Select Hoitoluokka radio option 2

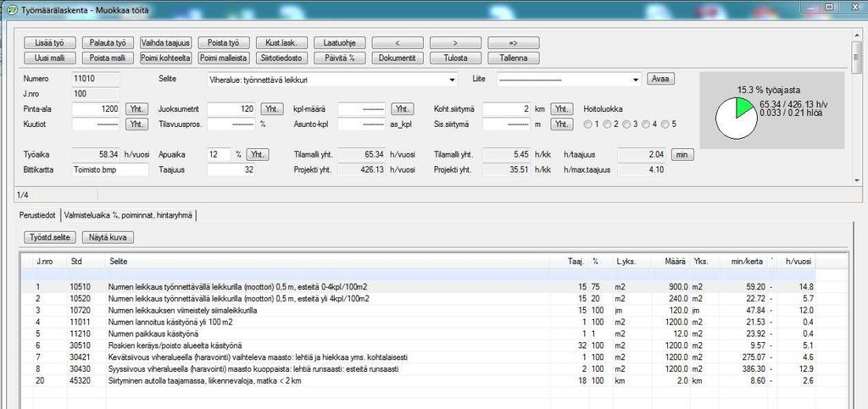click(x=607, y=124)
